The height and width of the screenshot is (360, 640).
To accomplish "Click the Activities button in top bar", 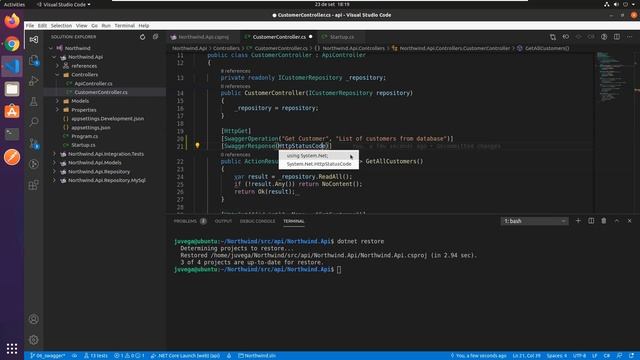I will click(x=14, y=4).
